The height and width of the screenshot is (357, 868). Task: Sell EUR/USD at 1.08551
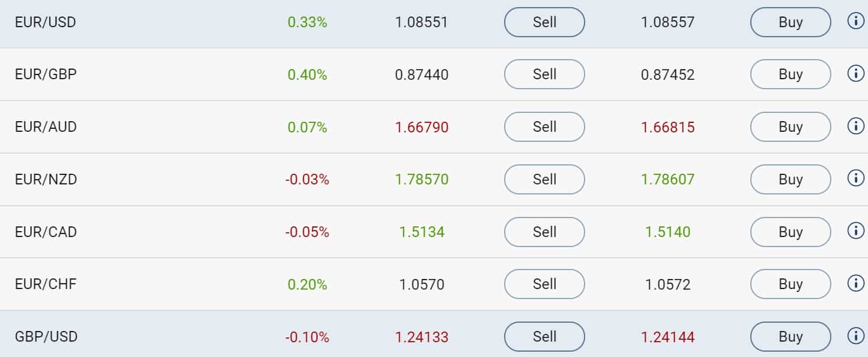544,22
